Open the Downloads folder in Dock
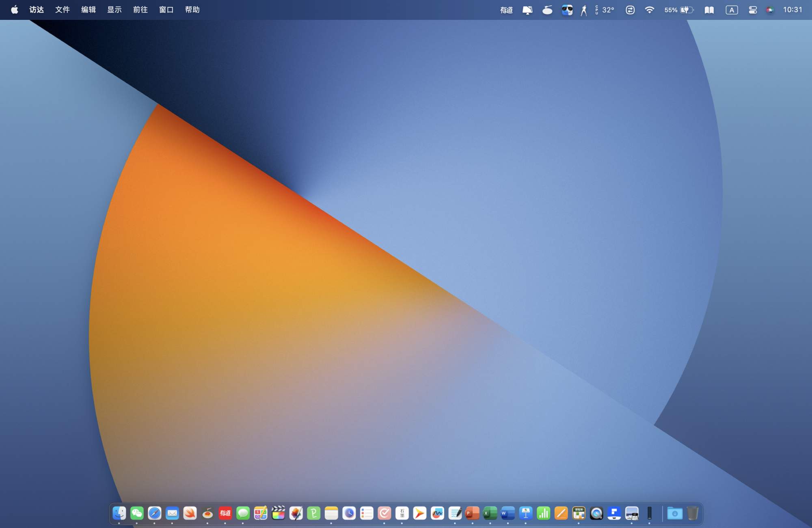 675,513
